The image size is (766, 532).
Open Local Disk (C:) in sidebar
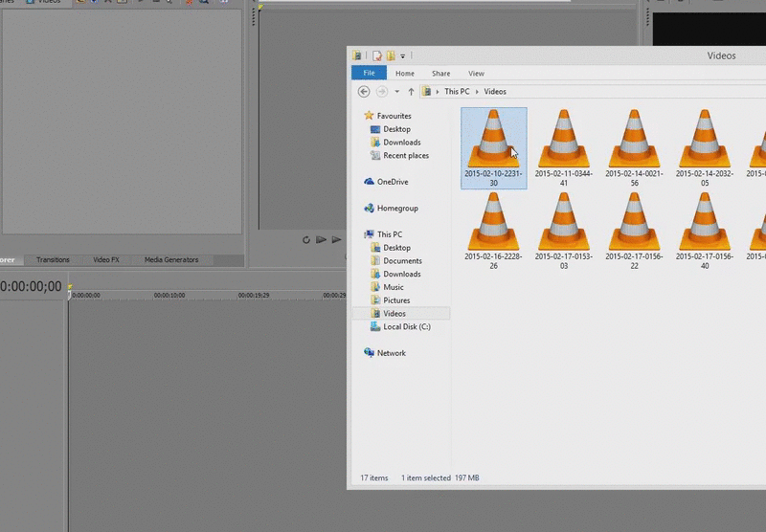tap(407, 326)
